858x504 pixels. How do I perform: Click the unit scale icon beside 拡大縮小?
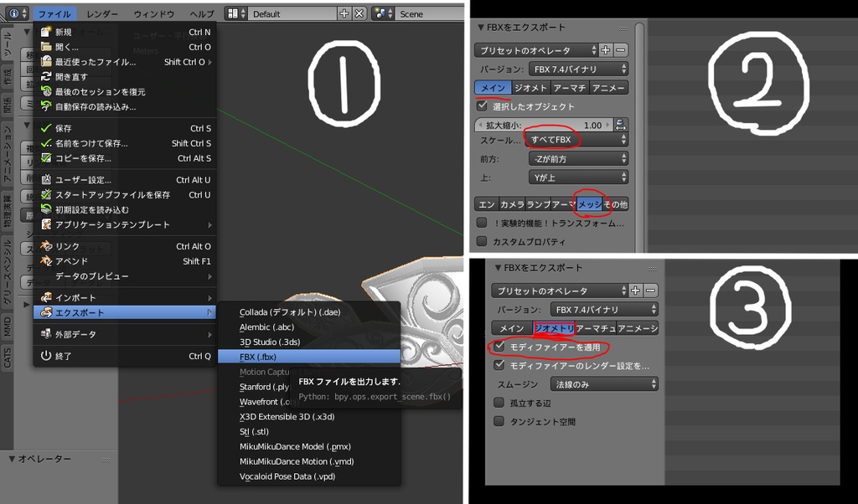coord(620,124)
